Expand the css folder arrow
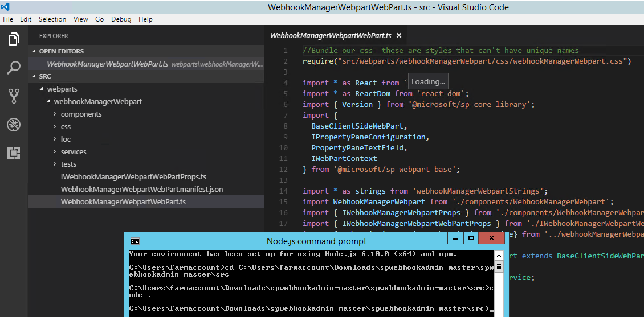The image size is (644, 317). tap(55, 126)
